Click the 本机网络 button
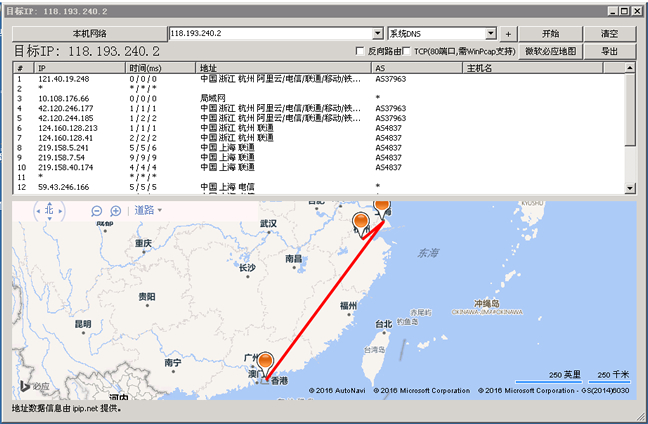Screen dimensions: 648x424 [x=88, y=33]
